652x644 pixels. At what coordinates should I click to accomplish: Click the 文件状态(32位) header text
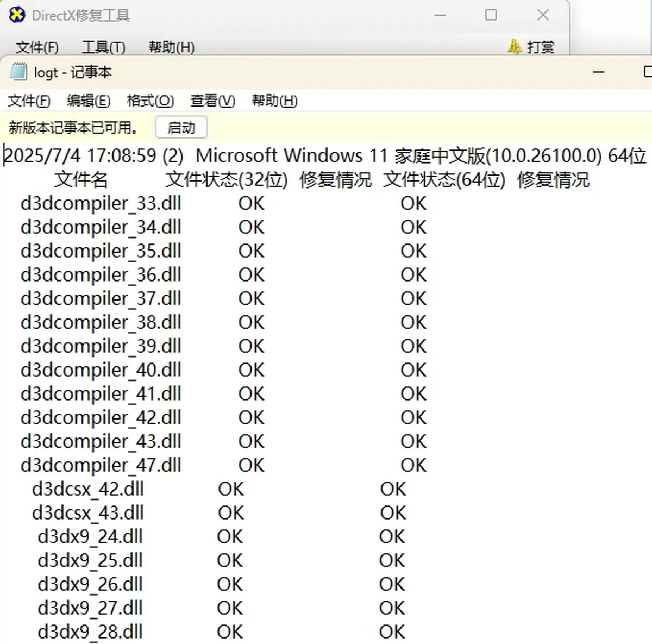[x=227, y=179]
